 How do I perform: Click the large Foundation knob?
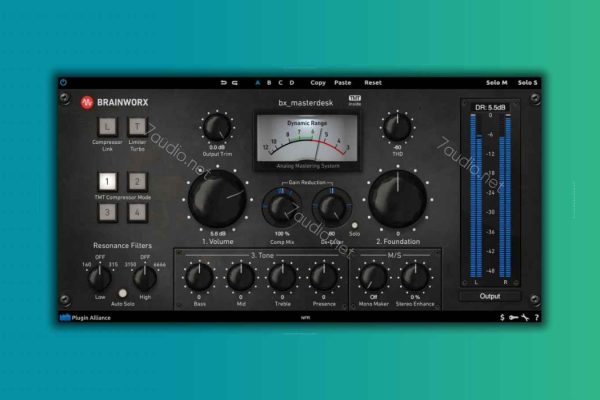click(x=398, y=199)
